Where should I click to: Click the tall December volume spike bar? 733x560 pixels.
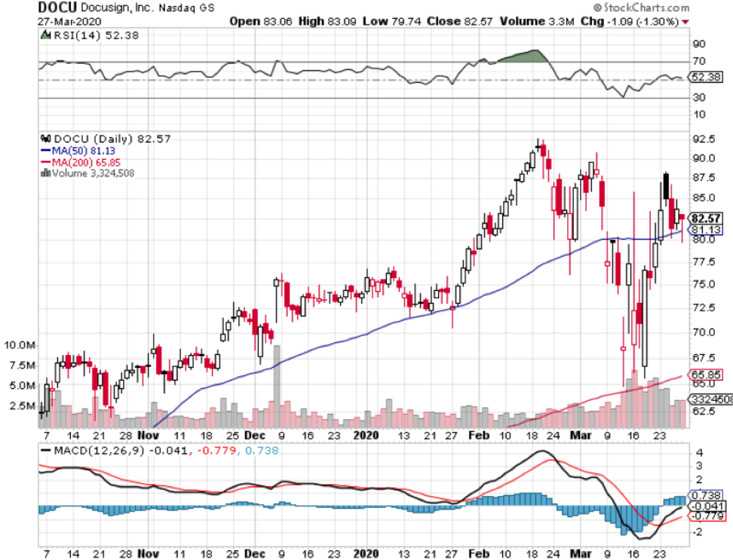click(x=277, y=387)
